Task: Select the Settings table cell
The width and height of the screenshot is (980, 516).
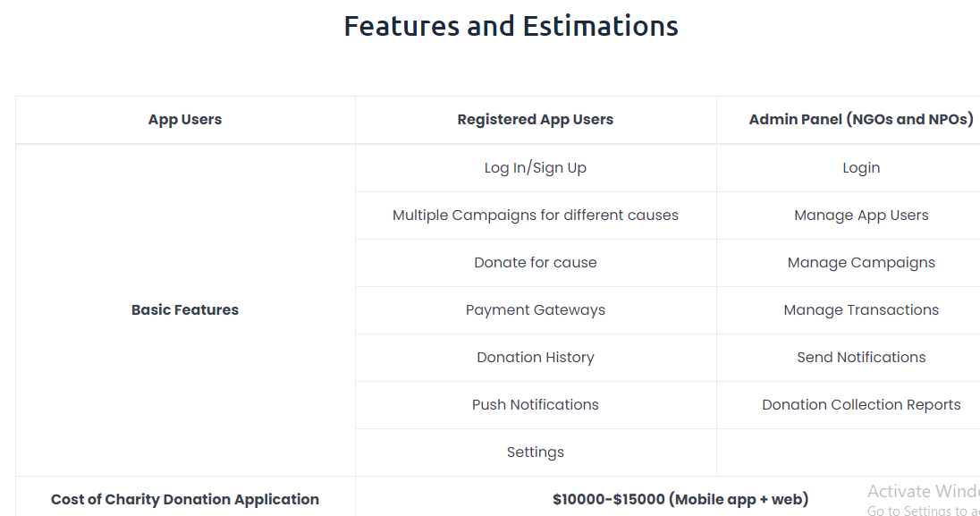Action: pyautogui.click(x=536, y=453)
